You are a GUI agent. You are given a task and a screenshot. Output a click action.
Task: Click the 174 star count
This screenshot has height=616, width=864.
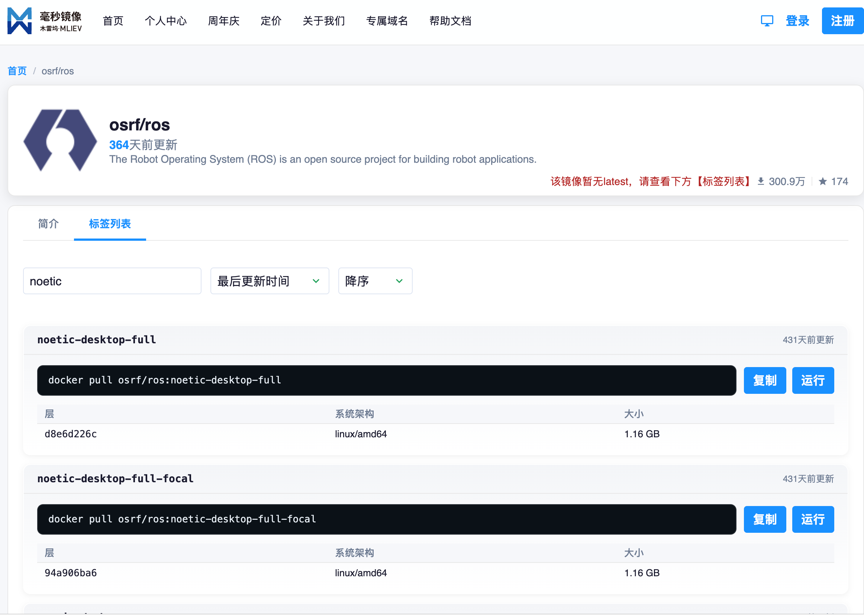(839, 181)
